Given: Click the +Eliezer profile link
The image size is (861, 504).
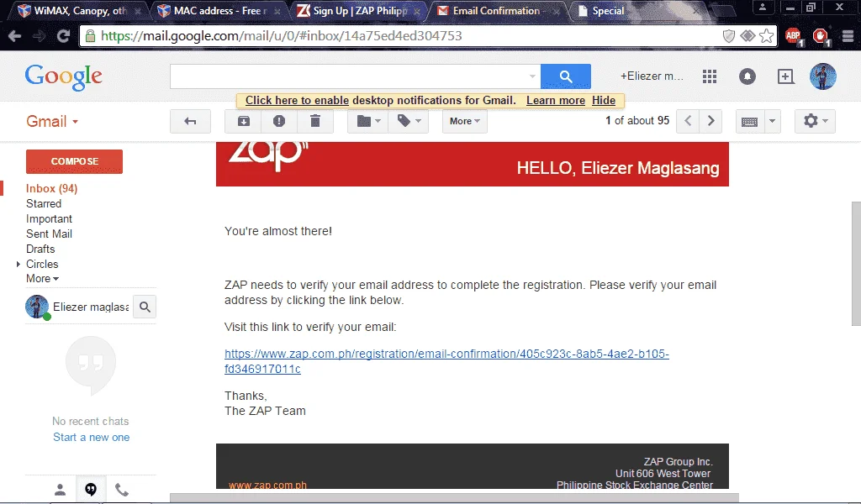Looking at the screenshot, I should point(652,76).
